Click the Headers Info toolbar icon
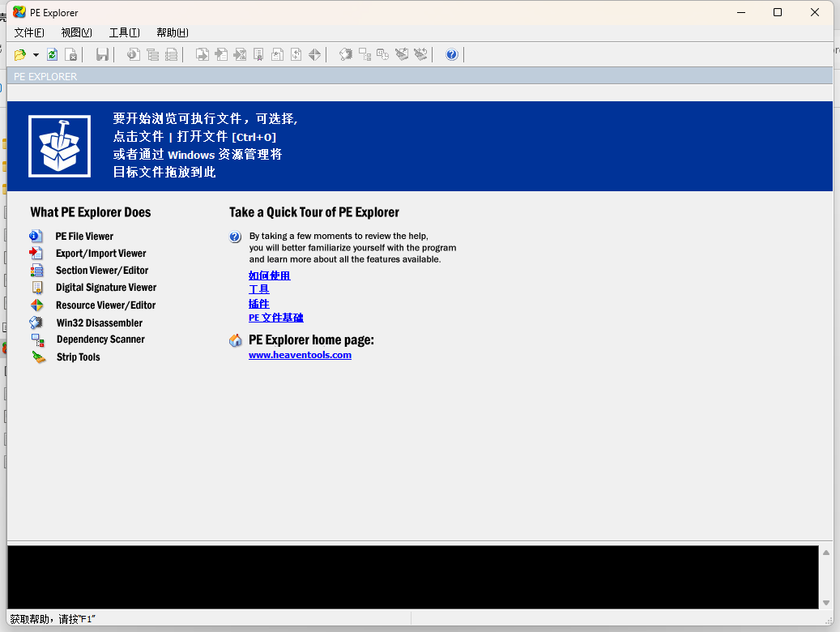Viewport: 840px width, 632px height. (x=134, y=54)
